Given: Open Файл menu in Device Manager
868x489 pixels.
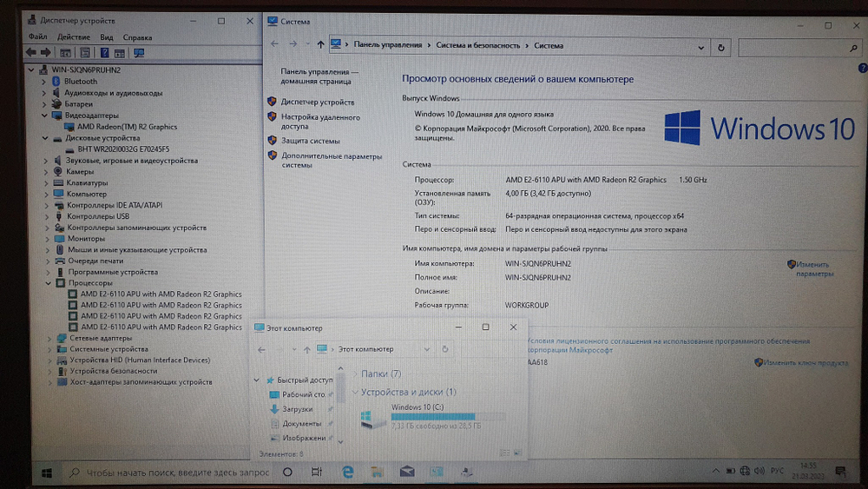Looking at the screenshot, I should pyautogui.click(x=37, y=37).
